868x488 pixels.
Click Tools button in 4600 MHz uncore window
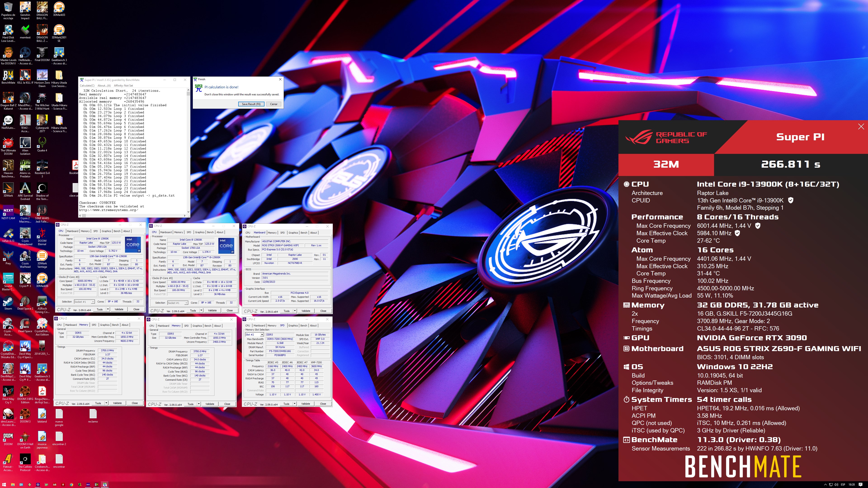[x=98, y=403]
